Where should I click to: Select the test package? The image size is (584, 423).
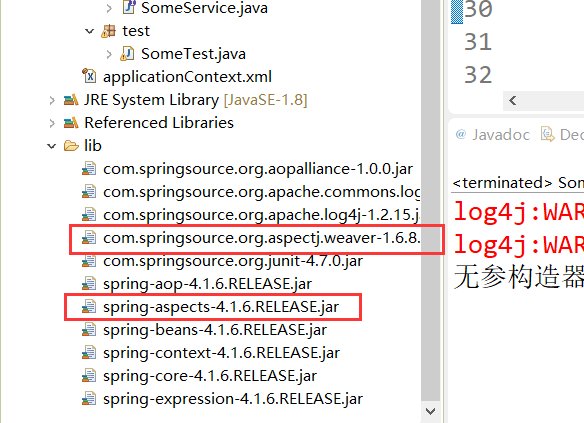(x=136, y=31)
